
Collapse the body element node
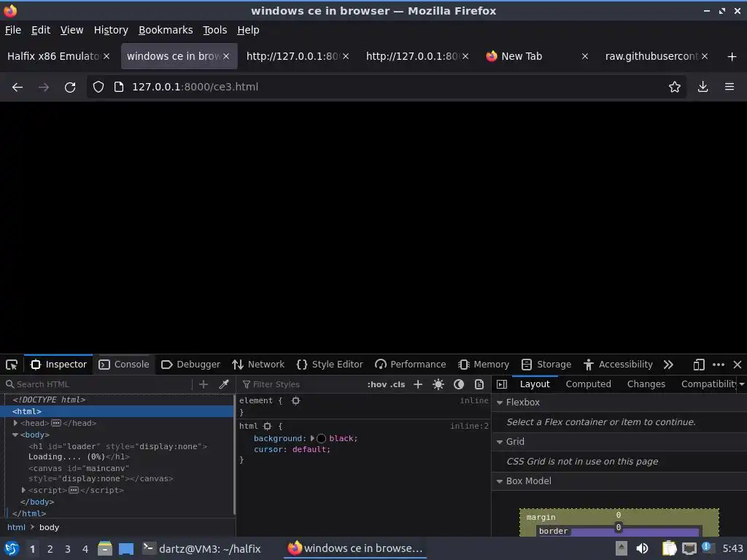[15, 435]
